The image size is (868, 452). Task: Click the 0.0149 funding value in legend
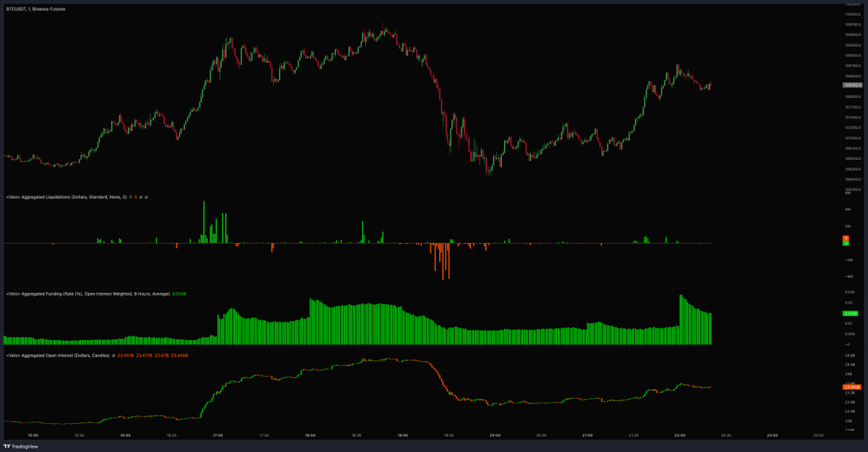pos(179,294)
